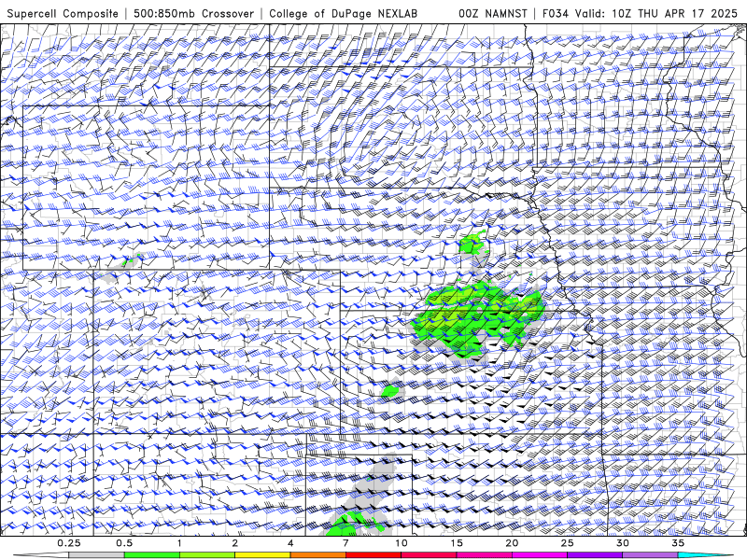Click the green area at the bottom edge of the map
Screen dimensions: 747x560
click(x=354, y=524)
